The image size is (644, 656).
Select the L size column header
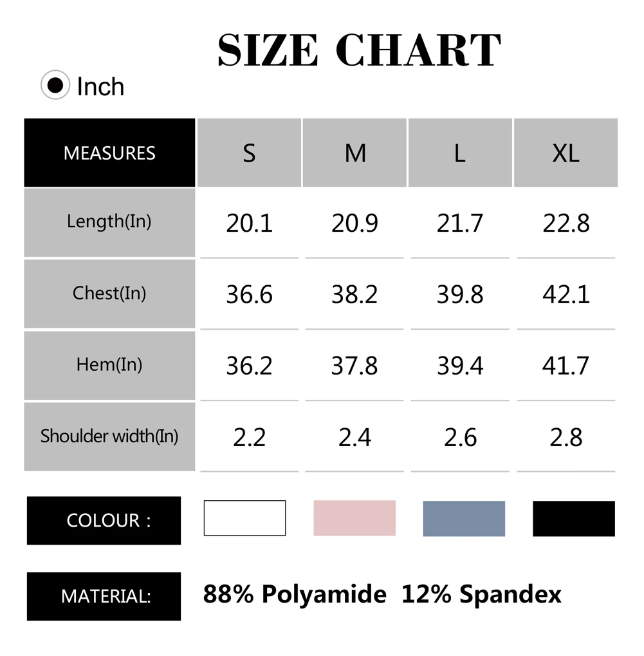coord(461,153)
